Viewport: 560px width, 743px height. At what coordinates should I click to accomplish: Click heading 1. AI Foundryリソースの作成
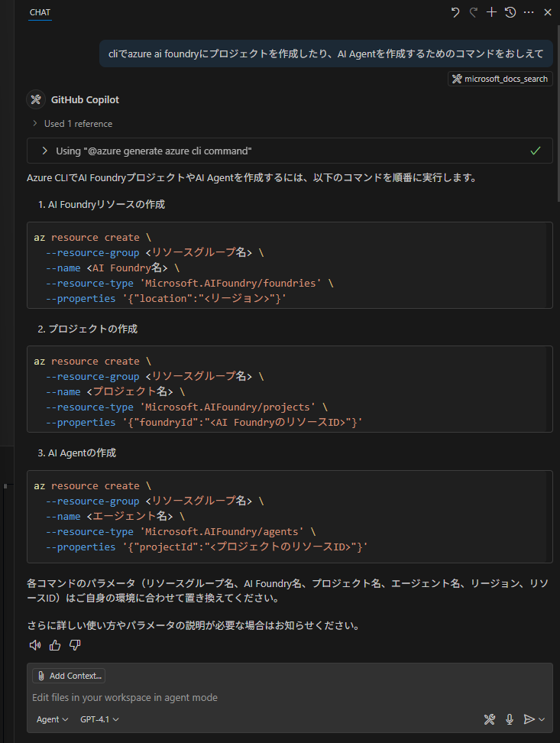click(102, 204)
